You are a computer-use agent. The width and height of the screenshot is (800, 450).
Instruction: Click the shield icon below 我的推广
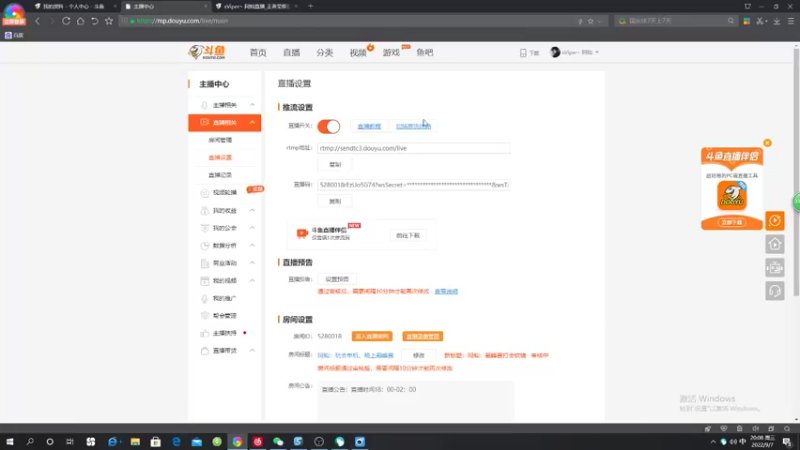tap(205, 316)
